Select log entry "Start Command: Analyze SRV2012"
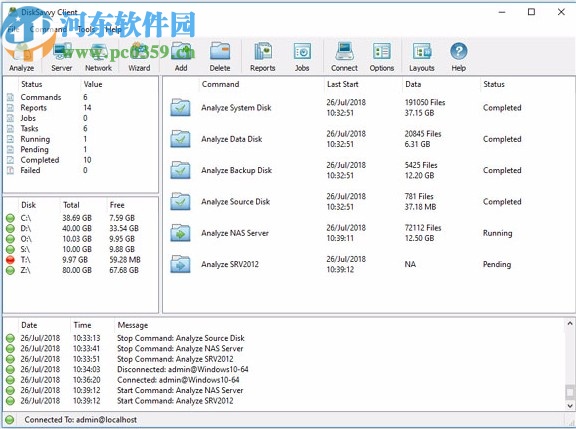This screenshot has width=576, height=429. tap(175, 401)
